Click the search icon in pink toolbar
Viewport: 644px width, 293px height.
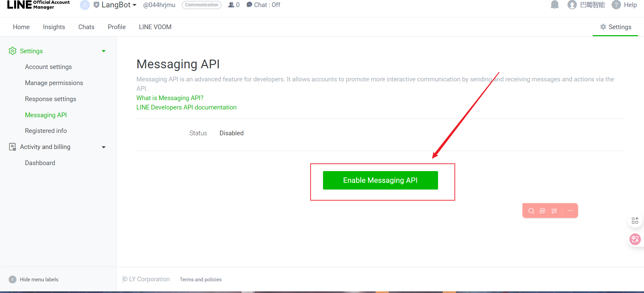coord(531,211)
